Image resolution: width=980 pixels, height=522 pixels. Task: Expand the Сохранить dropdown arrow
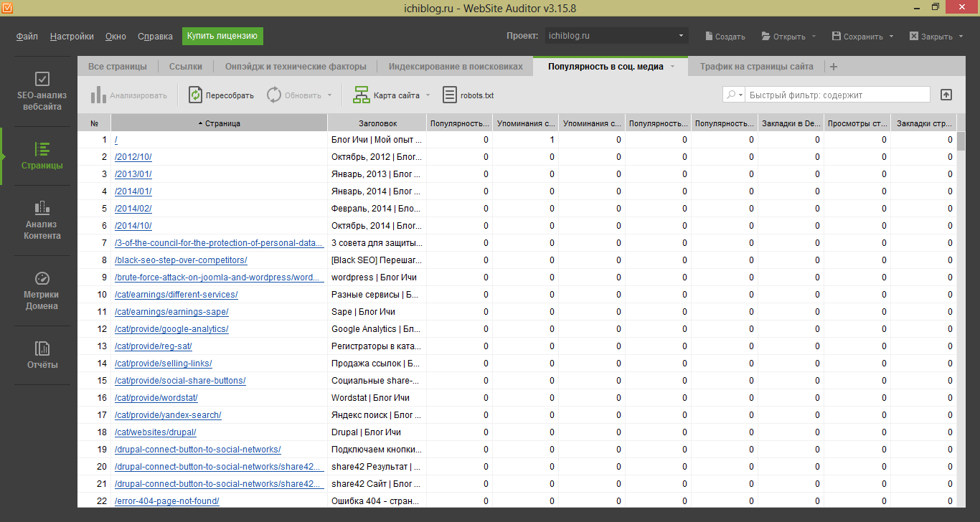click(892, 36)
